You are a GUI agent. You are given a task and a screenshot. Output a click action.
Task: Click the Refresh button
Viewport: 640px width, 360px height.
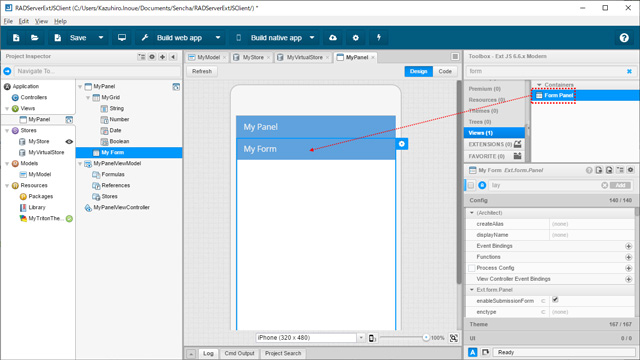pos(202,71)
